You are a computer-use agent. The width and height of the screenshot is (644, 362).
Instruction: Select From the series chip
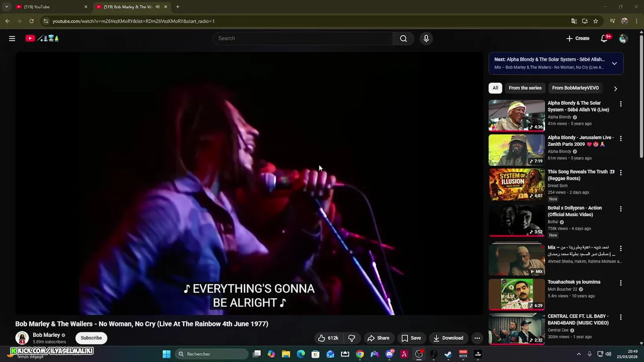click(525, 88)
